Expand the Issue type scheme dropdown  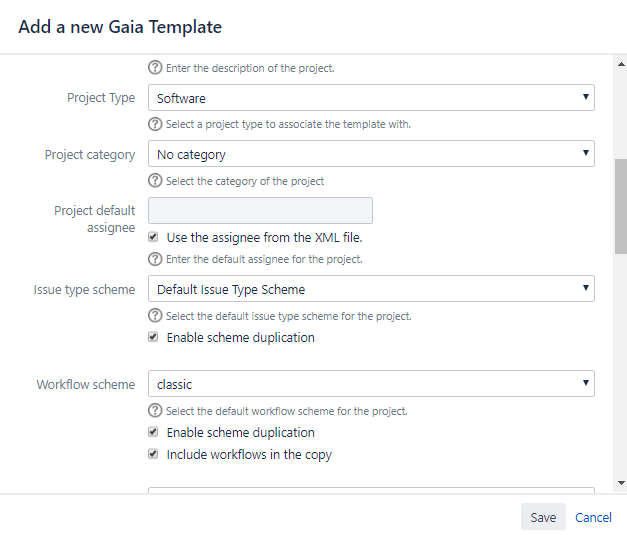pos(371,288)
